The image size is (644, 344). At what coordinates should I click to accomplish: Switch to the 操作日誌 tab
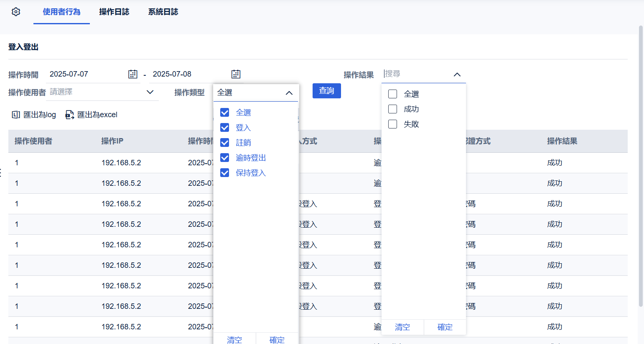[x=114, y=12]
